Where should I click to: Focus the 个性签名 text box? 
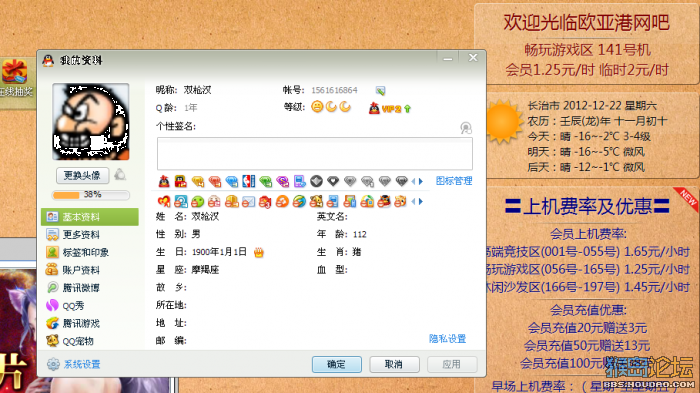pos(315,153)
